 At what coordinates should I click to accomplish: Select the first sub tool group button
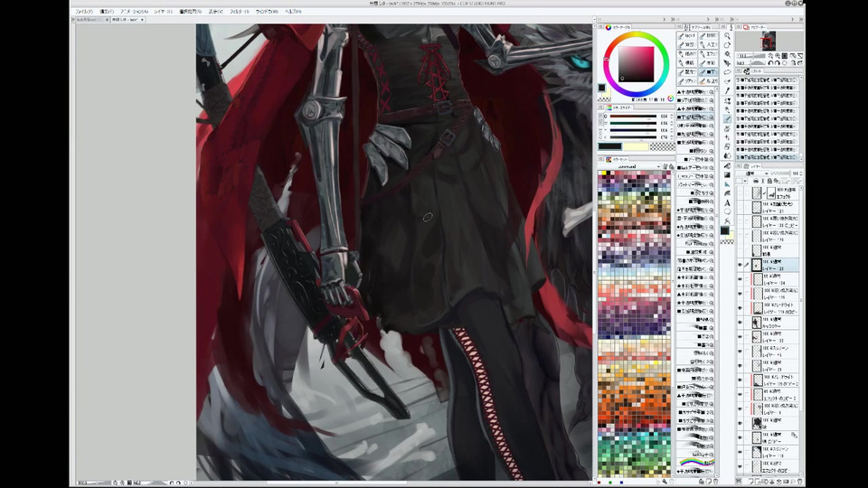(x=687, y=36)
